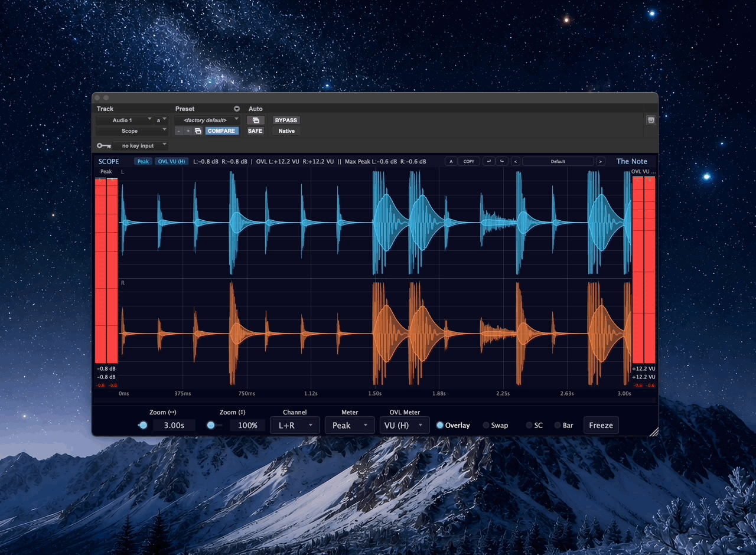Viewport: 756px width, 555px height.
Task: Open the OVL Meter VU (H) dropdown
Action: (x=405, y=425)
